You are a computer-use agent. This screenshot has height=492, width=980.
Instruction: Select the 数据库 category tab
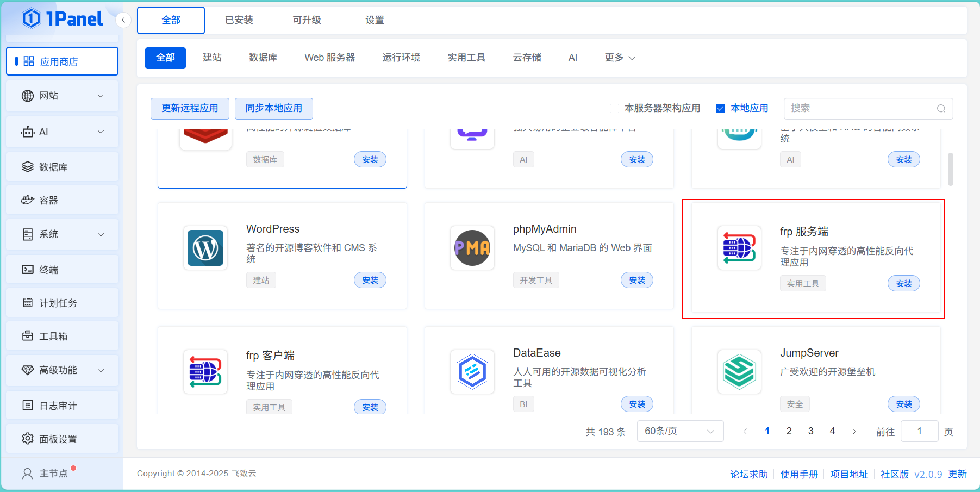pyautogui.click(x=263, y=58)
